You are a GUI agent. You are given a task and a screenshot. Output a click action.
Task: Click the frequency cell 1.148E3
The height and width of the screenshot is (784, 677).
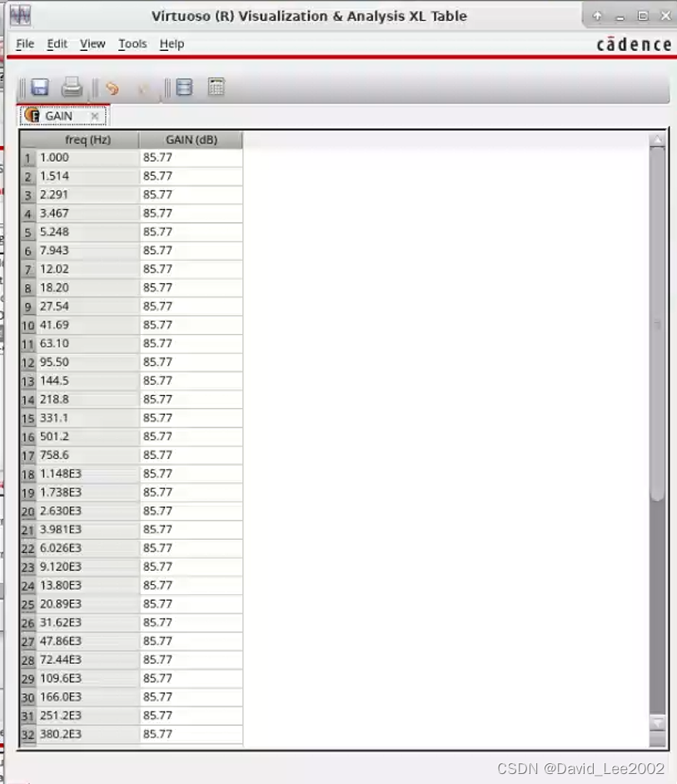88,473
